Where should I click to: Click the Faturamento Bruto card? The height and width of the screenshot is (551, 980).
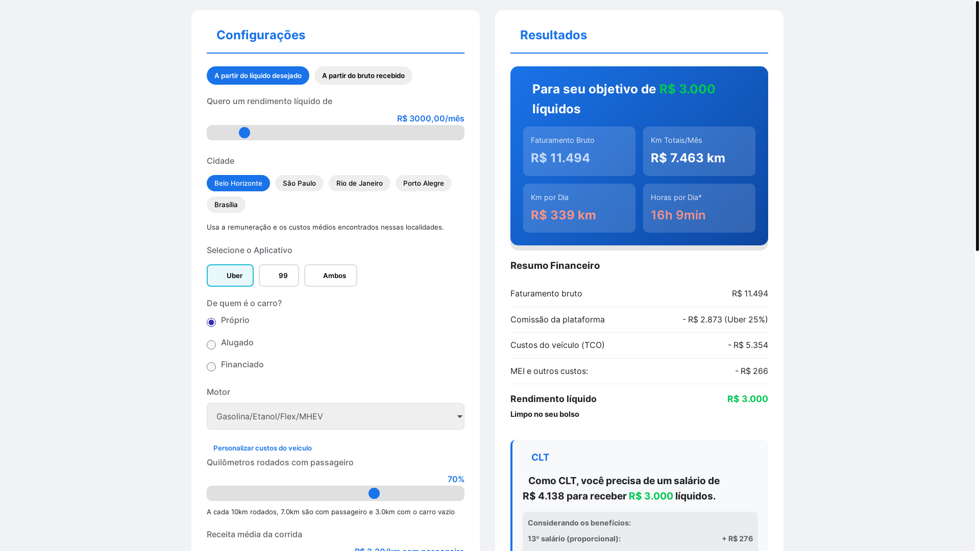(579, 151)
